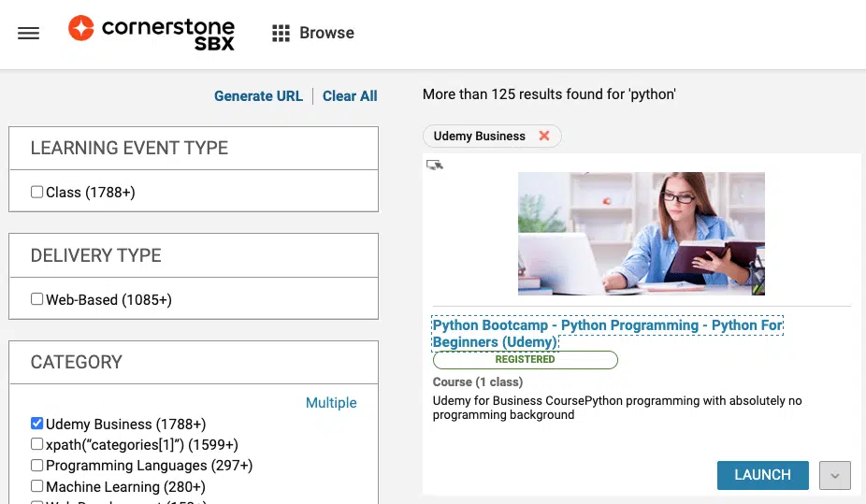866x504 pixels.
Task: Launch the Python Bootcamp course
Action: (763, 475)
